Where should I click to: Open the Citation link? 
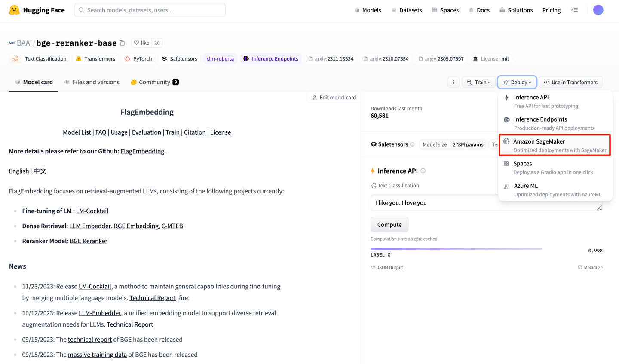(x=195, y=132)
